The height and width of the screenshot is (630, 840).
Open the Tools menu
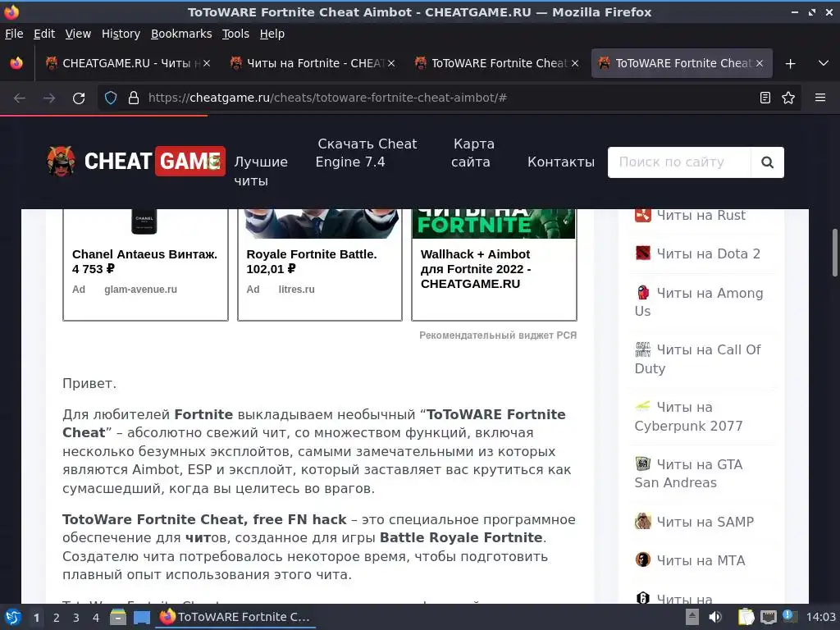[235, 34]
